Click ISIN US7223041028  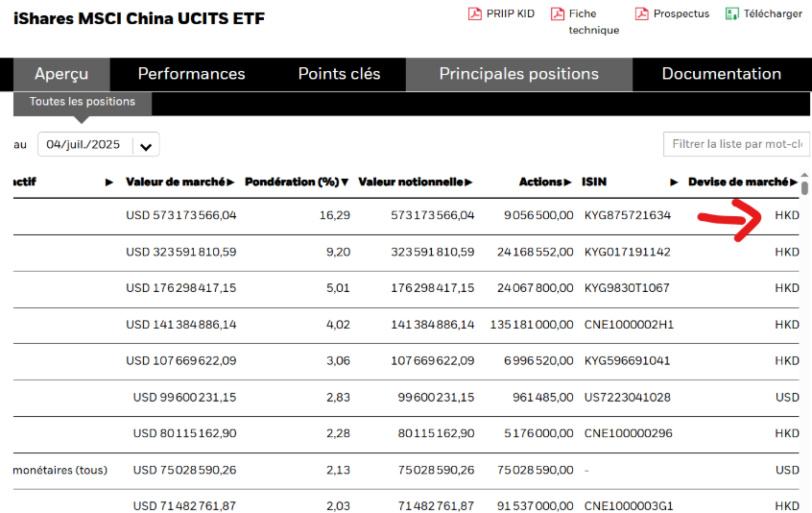coord(627,398)
